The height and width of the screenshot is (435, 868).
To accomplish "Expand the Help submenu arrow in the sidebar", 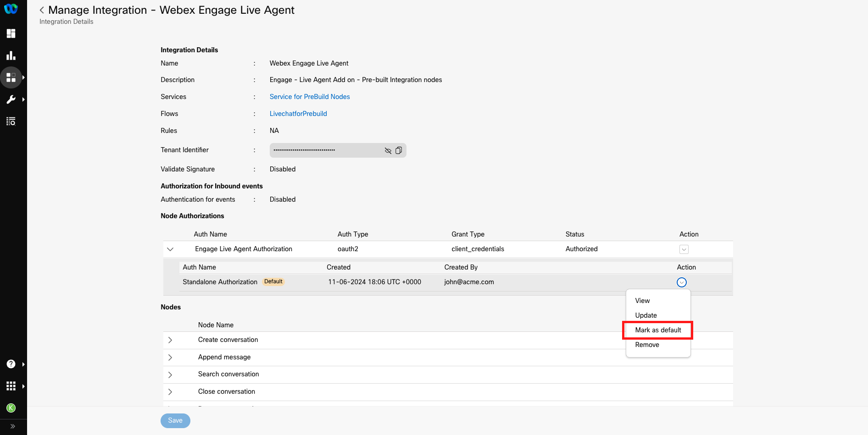I will pos(23,364).
